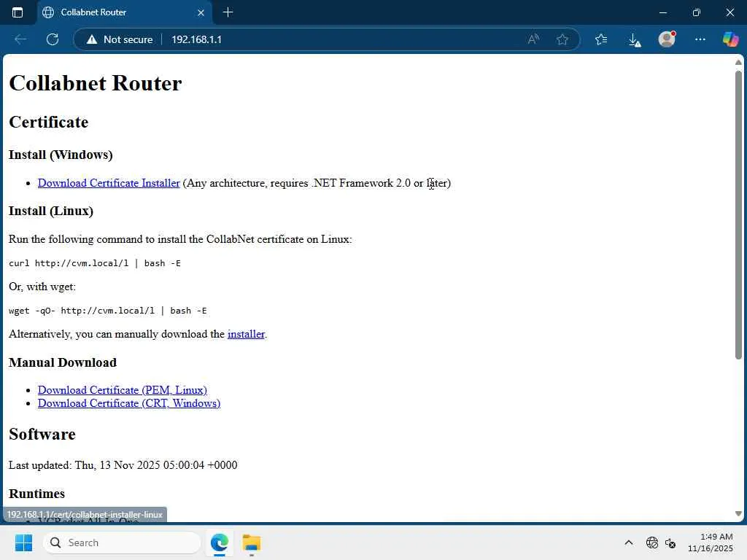Open the Downloads icon with warning
The width and height of the screenshot is (747, 560).
tap(634, 40)
